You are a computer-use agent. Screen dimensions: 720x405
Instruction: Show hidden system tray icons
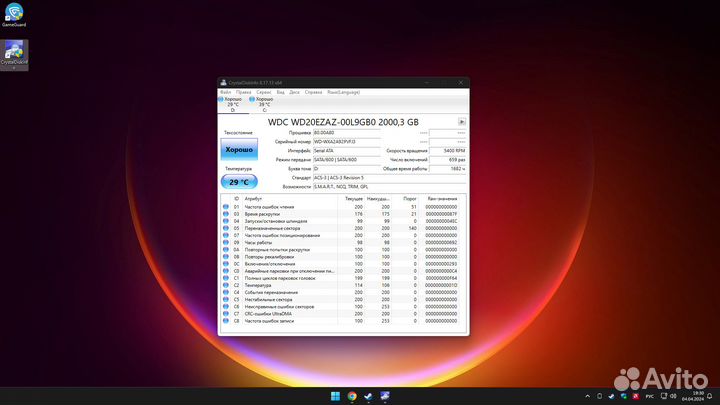587,396
